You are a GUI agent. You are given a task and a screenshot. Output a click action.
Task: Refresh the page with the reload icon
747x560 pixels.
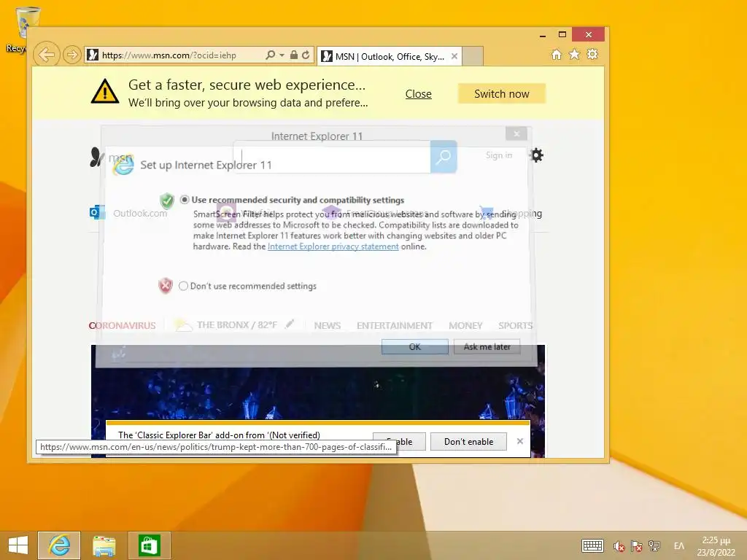point(306,55)
